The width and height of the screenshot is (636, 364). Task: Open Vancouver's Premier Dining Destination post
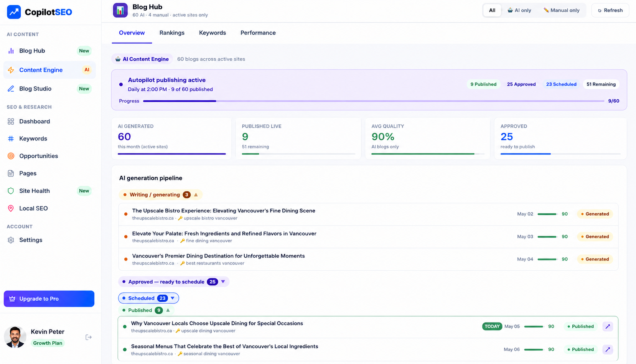[368, 259]
